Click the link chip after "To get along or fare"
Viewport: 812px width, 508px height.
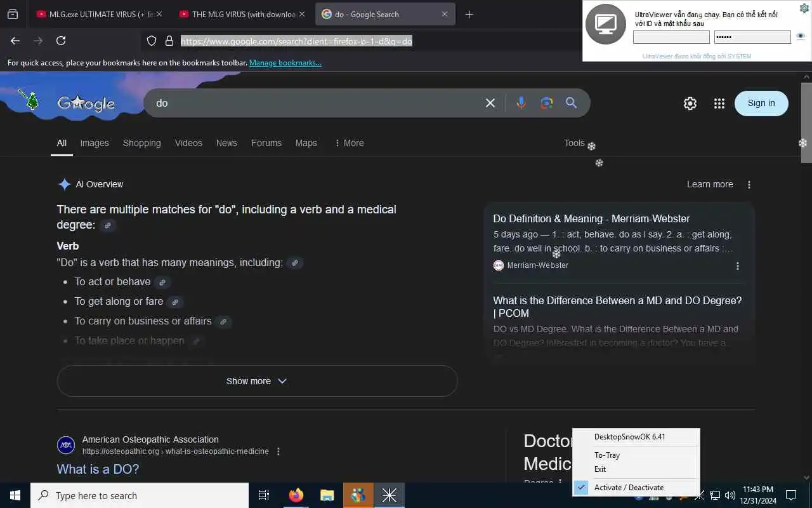(175, 302)
